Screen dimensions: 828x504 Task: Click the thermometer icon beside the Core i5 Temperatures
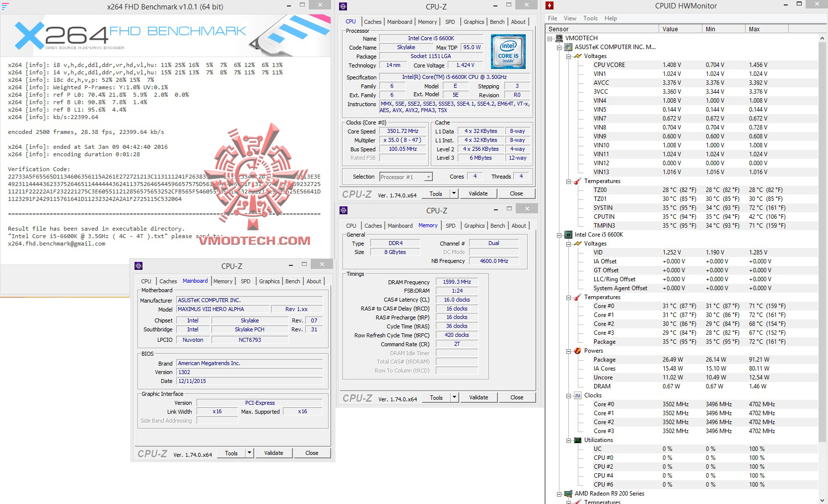click(x=578, y=297)
